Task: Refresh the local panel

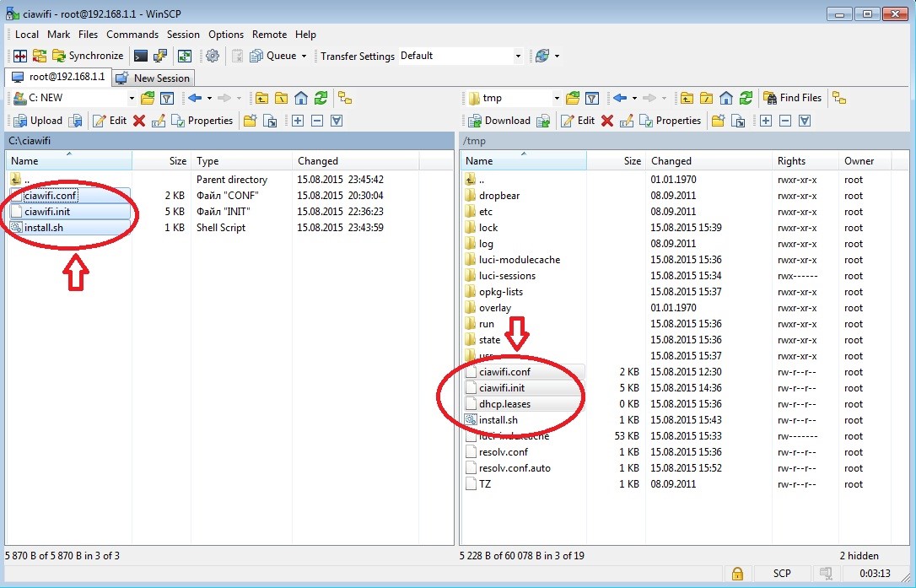Action: [321, 98]
